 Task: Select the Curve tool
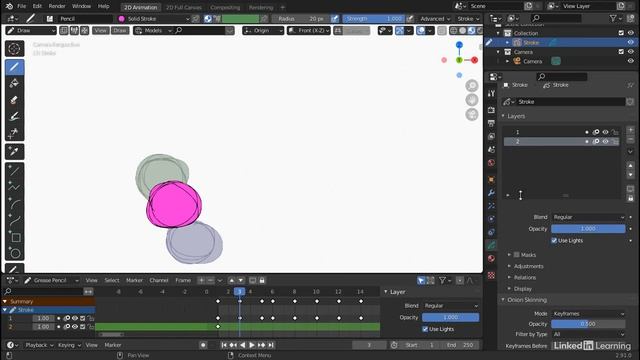click(14, 221)
